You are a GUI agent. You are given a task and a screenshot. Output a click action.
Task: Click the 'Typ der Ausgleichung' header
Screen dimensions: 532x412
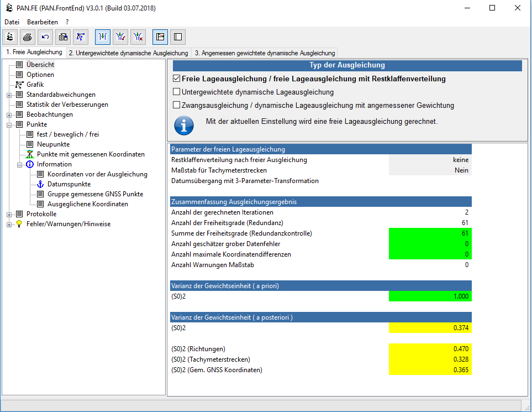tap(347, 65)
